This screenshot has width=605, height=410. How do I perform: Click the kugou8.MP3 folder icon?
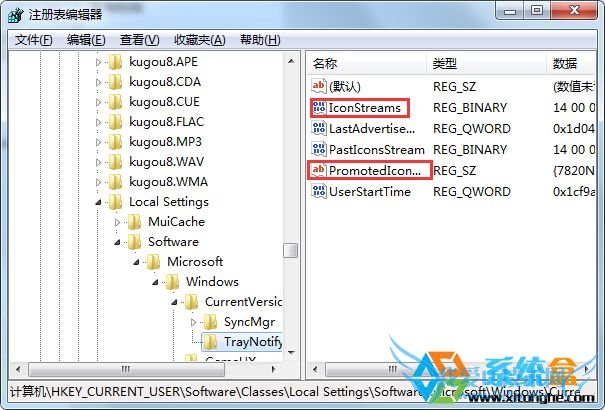(x=115, y=142)
